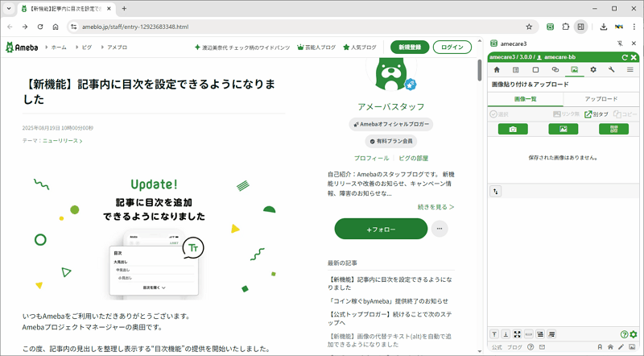Click the reload icon in amecare3 header

(x=624, y=57)
